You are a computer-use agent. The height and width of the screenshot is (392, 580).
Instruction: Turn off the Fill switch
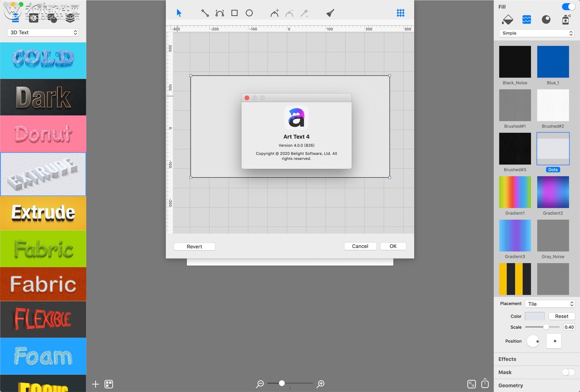click(x=569, y=7)
